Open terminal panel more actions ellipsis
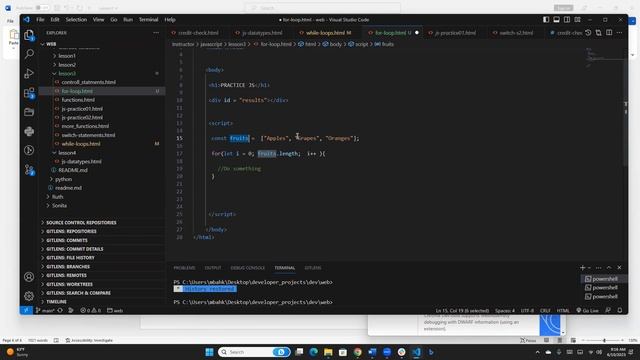Screen dimensions: 640x360 [x=599, y=268]
